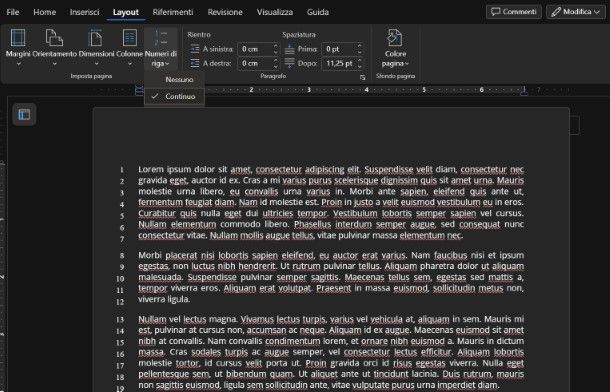This screenshot has width=610, height=392.
Task: Expand the Colore pagina chevron
Action: 407,64
